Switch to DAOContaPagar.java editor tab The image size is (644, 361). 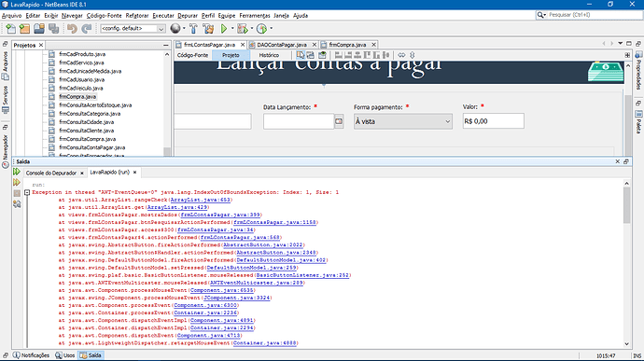tap(282, 45)
